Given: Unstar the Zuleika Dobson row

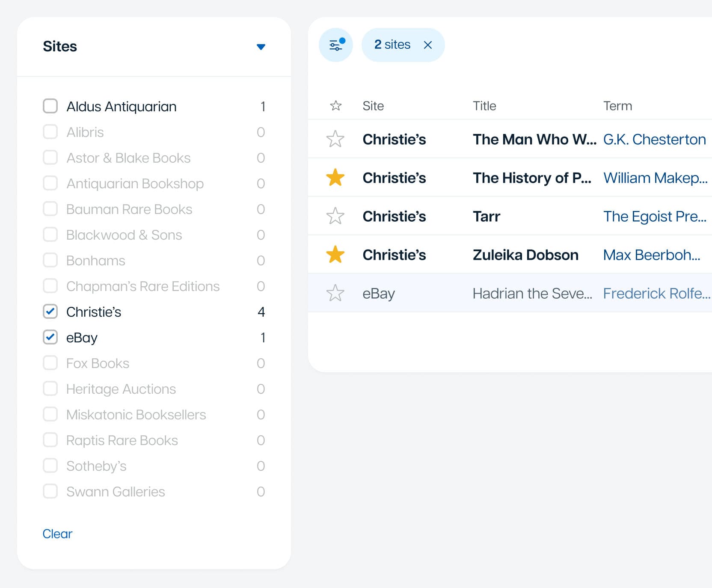Looking at the screenshot, I should click(335, 255).
